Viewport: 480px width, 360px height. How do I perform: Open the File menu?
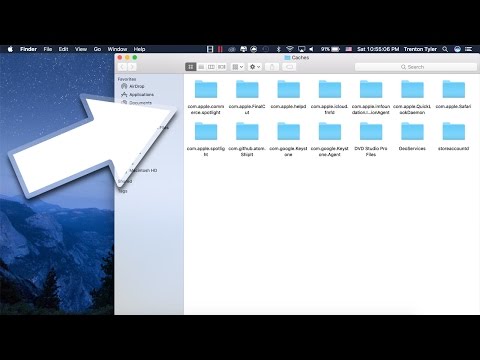click(48, 49)
